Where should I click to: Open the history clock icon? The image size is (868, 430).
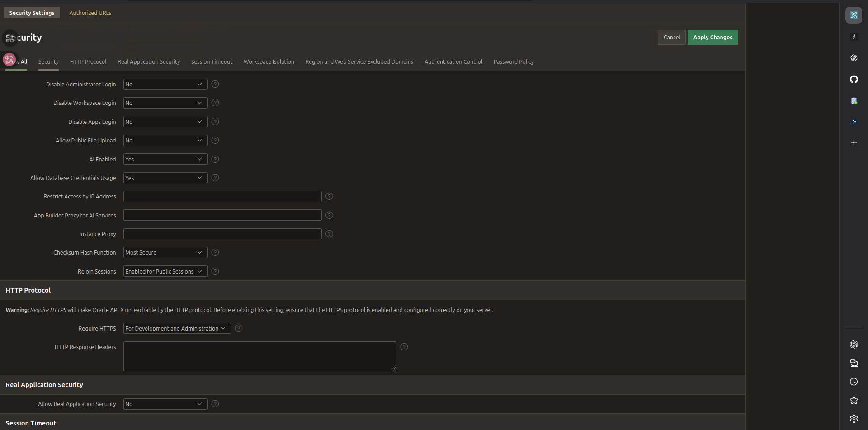tap(854, 382)
